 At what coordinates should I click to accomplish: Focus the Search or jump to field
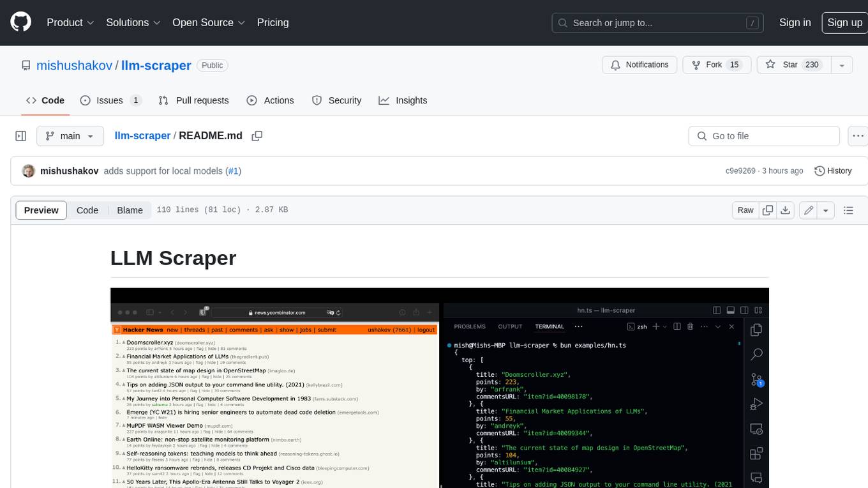[x=658, y=23]
